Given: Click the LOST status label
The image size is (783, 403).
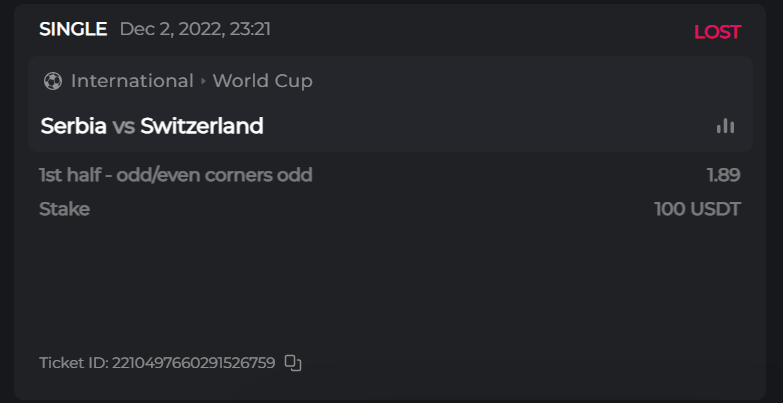Looking at the screenshot, I should tap(717, 32).
